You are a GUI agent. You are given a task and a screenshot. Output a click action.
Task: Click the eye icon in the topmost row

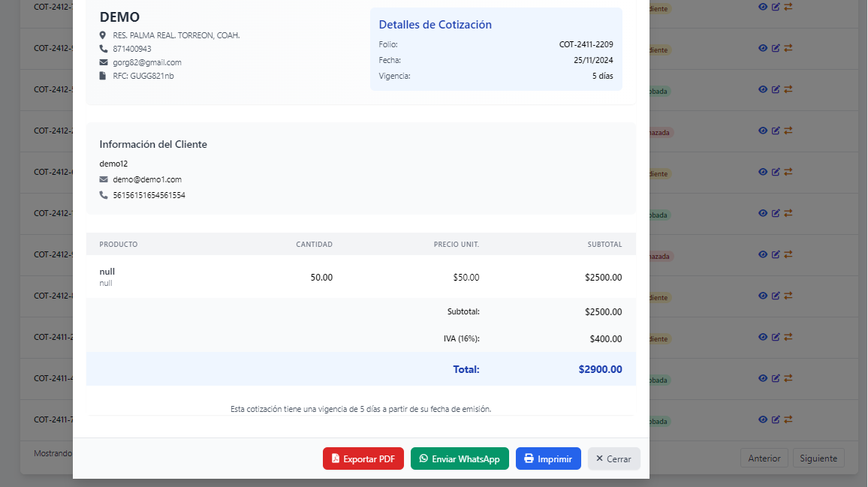tap(763, 7)
